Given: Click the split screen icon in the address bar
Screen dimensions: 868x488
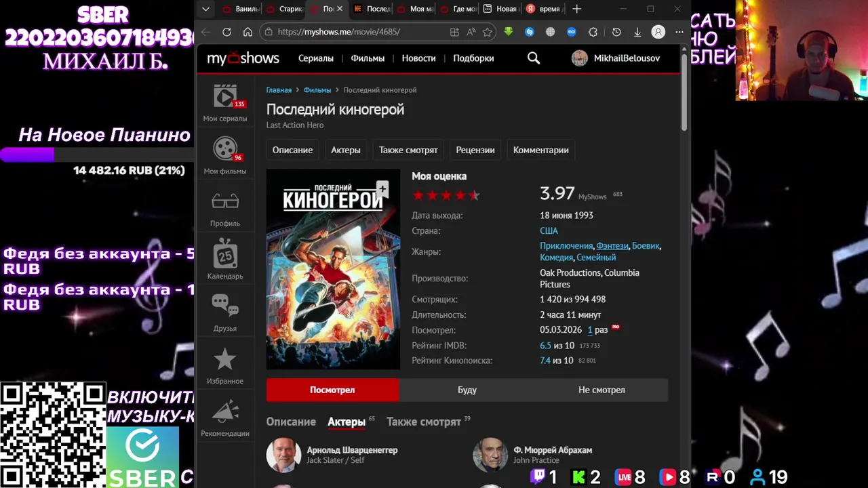Looking at the screenshot, I should tap(454, 32).
